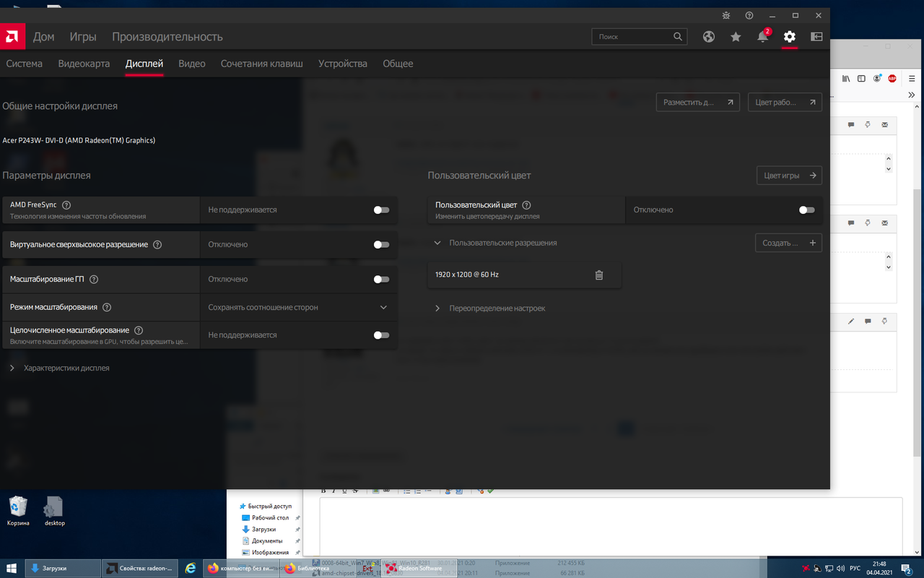Click the Adblock Plus ABP icon in Firefox
Screen dimensions: 924x578
(x=892, y=78)
